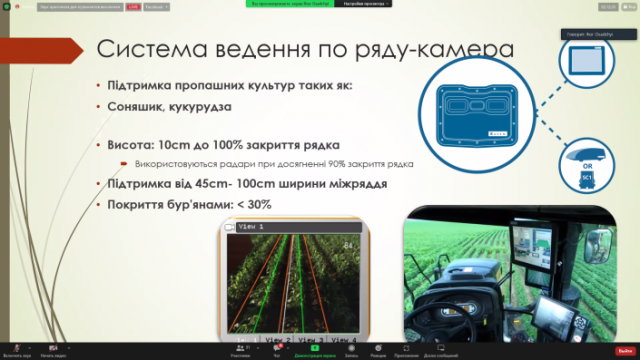Expand the Participants options arrow
640x360 pixels.
(x=258, y=348)
